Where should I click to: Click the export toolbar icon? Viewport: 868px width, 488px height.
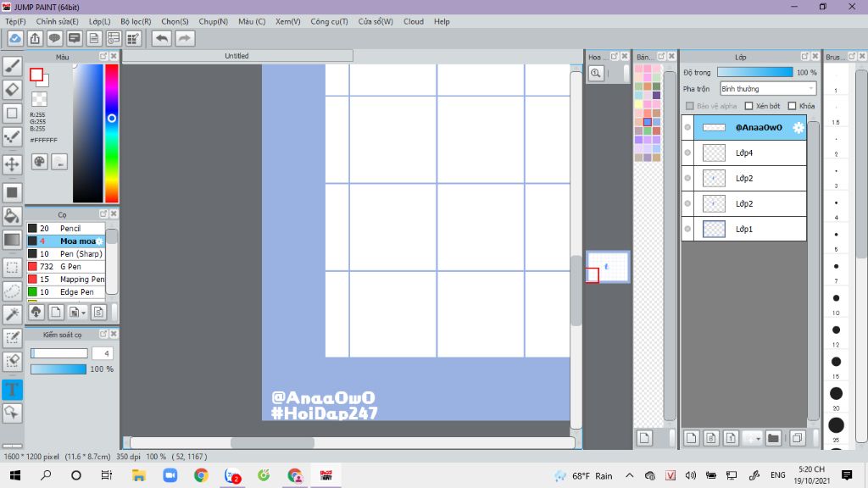point(35,38)
